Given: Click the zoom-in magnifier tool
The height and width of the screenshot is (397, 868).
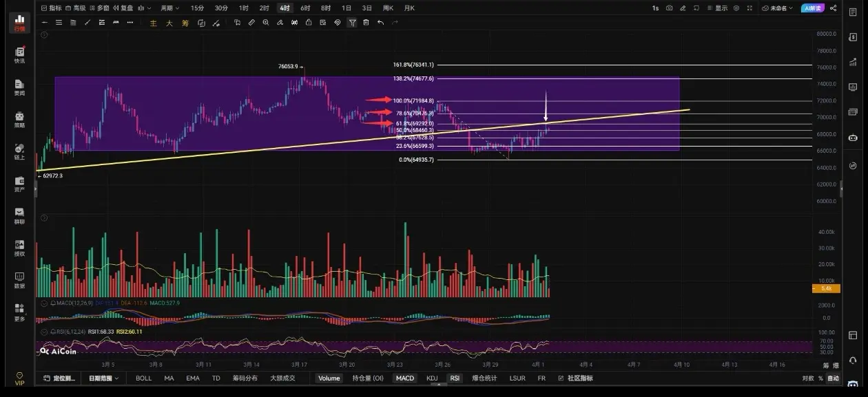Looking at the screenshot, I should click(x=266, y=23).
